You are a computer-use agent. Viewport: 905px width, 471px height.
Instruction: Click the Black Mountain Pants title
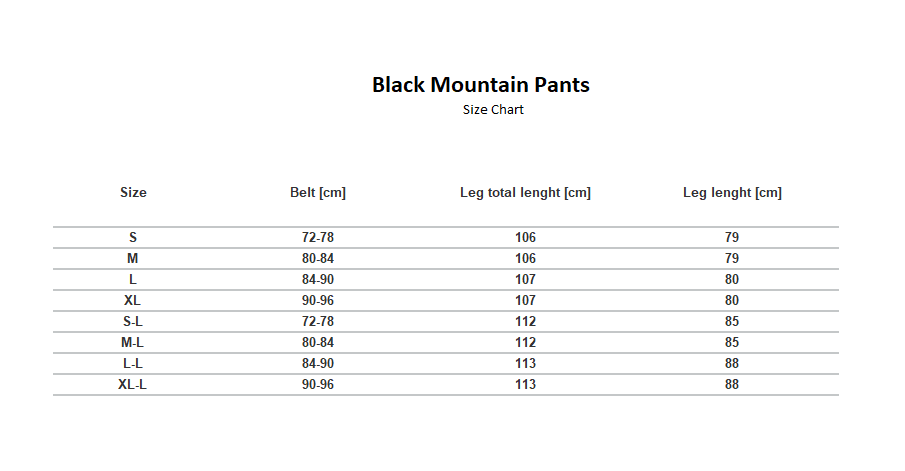tap(481, 85)
